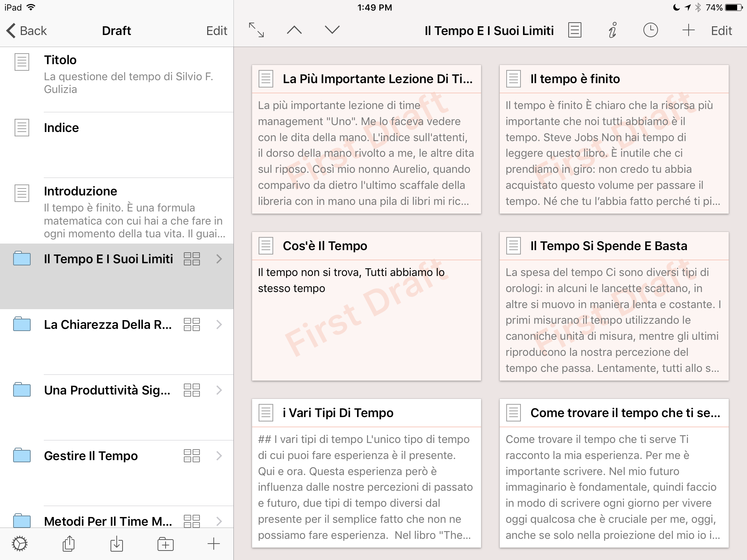Tap the import download icon
This screenshot has height=560, width=747.
117,543
